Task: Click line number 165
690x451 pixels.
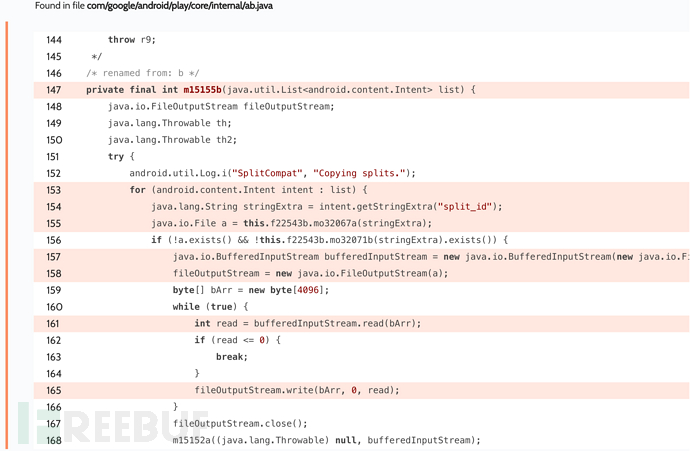Action: [x=54, y=390]
